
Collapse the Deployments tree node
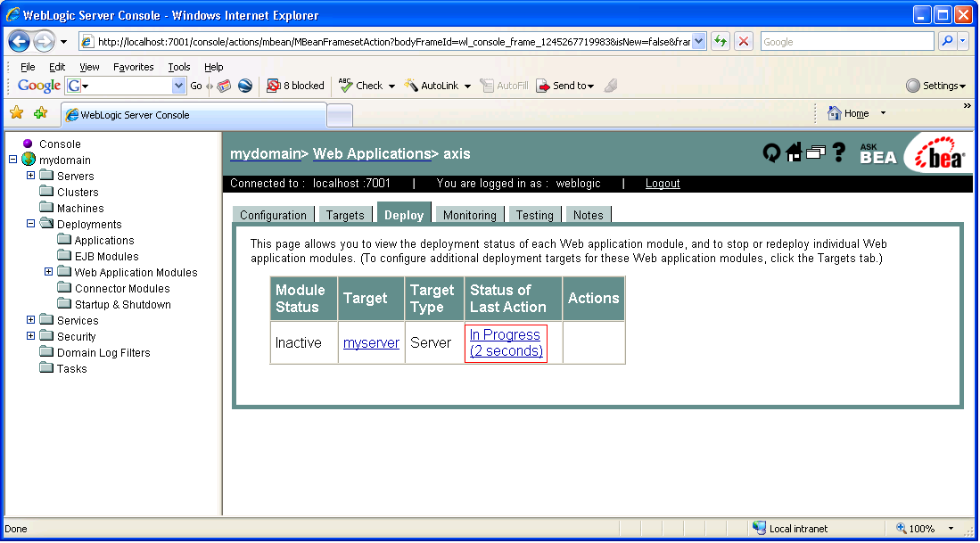click(30, 223)
